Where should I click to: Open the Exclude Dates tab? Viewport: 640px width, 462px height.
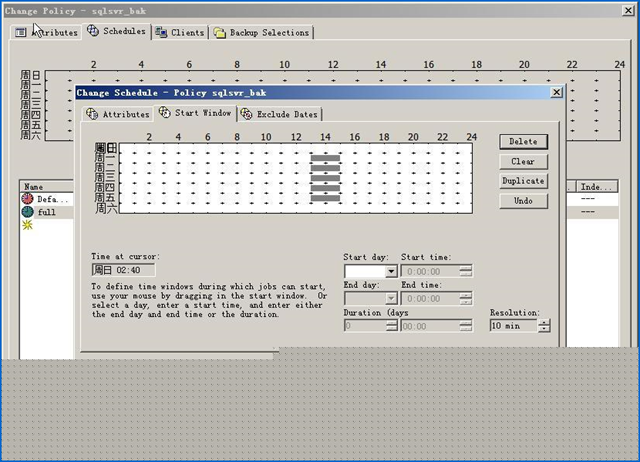pyautogui.click(x=287, y=114)
